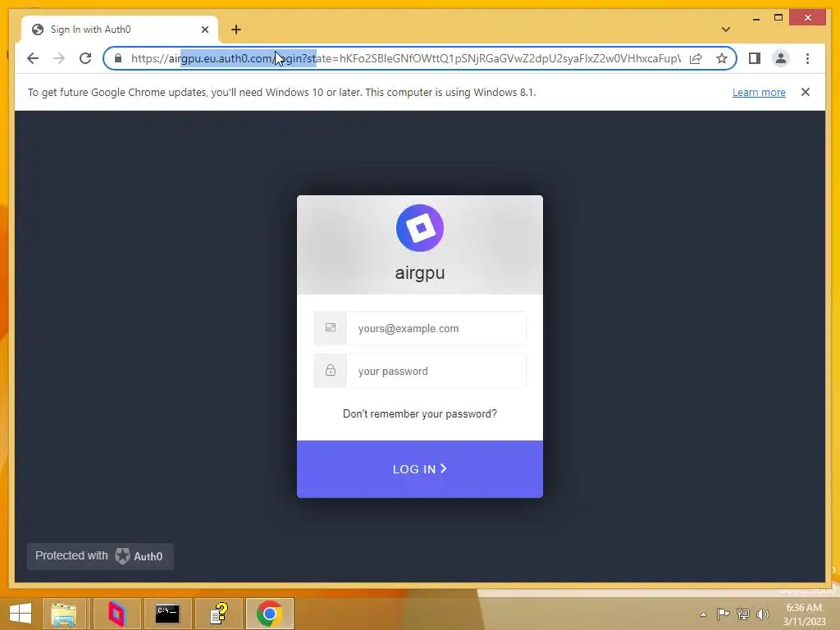
Task: Click the password field lock icon
Action: pyautogui.click(x=331, y=371)
